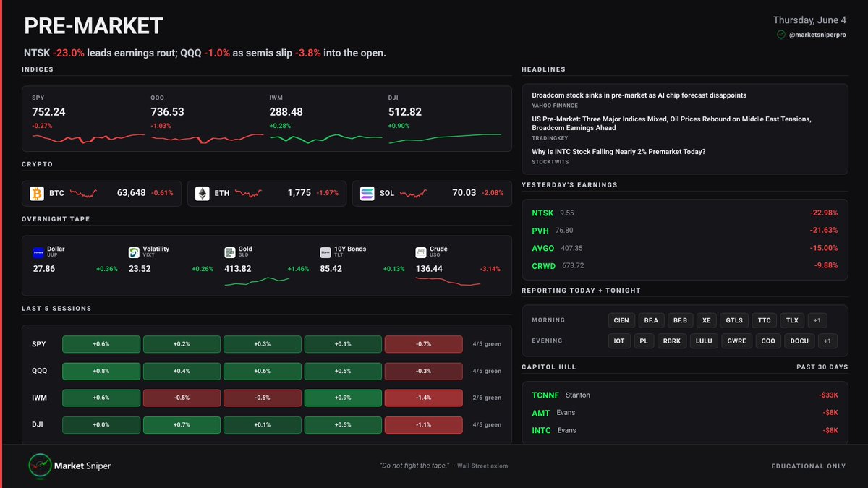
Task: Select the CIEN morning earnings chip
Action: point(621,320)
